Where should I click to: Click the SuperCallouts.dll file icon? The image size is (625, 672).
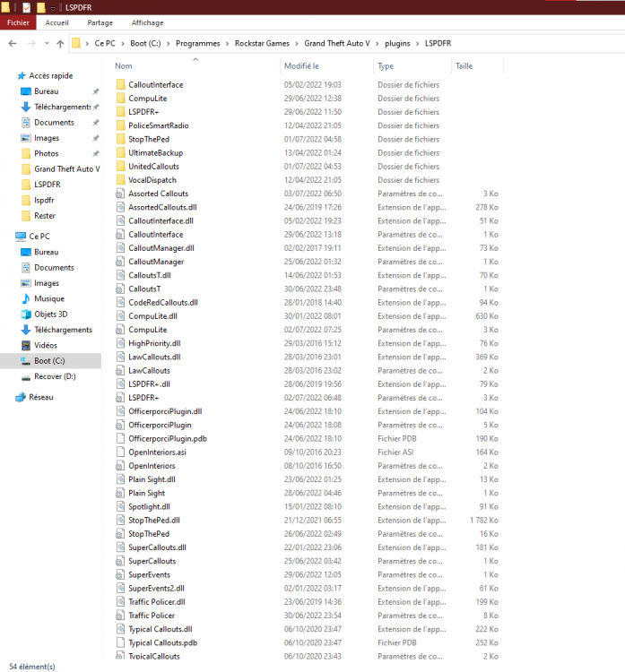click(x=120, y=547)
